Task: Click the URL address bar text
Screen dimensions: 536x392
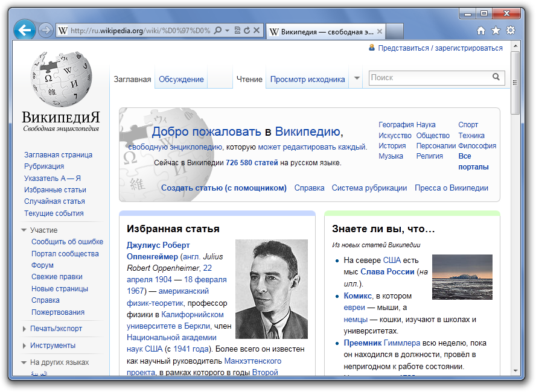Action: click(x=140, y=31)
